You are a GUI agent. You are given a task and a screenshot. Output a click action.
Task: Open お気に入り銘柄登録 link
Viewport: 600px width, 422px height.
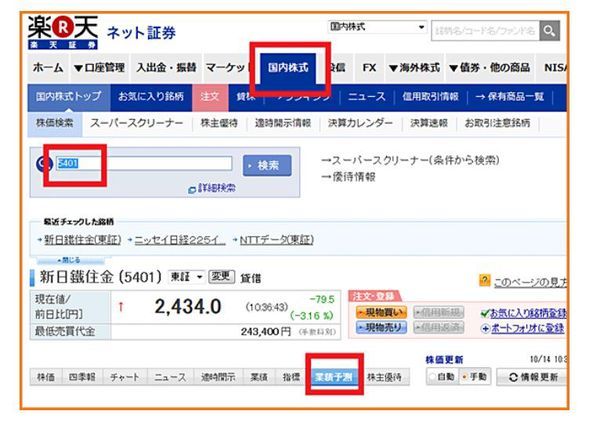(x=528, y=313)
